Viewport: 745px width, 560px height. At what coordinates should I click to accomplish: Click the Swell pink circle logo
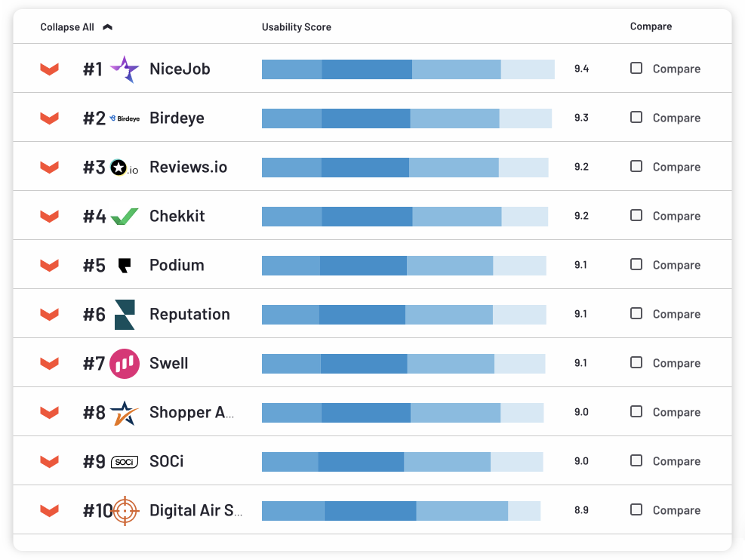[x=125, y=364]
